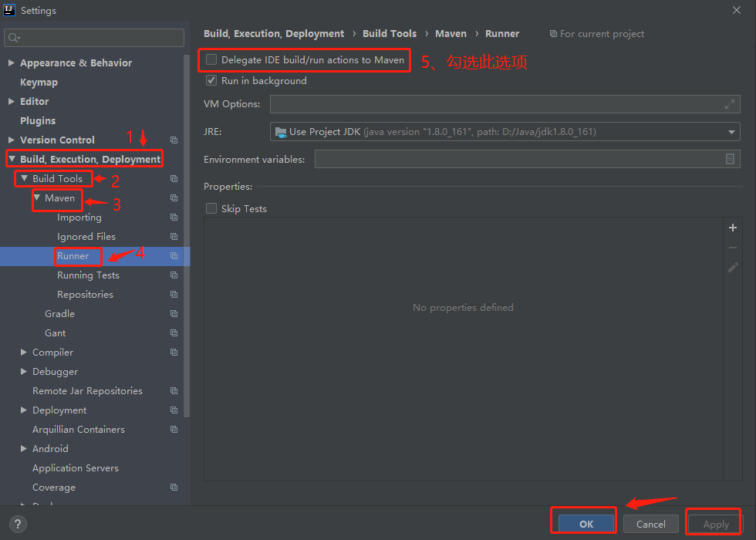756x540 pixels.
Task: Select Coverage settings item
Action: 53,487
